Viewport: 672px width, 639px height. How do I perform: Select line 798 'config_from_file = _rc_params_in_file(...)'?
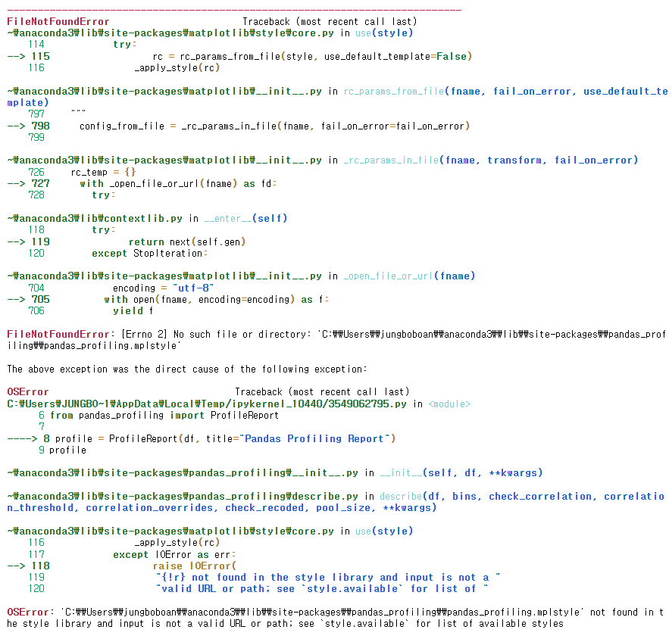[x=274, y=126]
